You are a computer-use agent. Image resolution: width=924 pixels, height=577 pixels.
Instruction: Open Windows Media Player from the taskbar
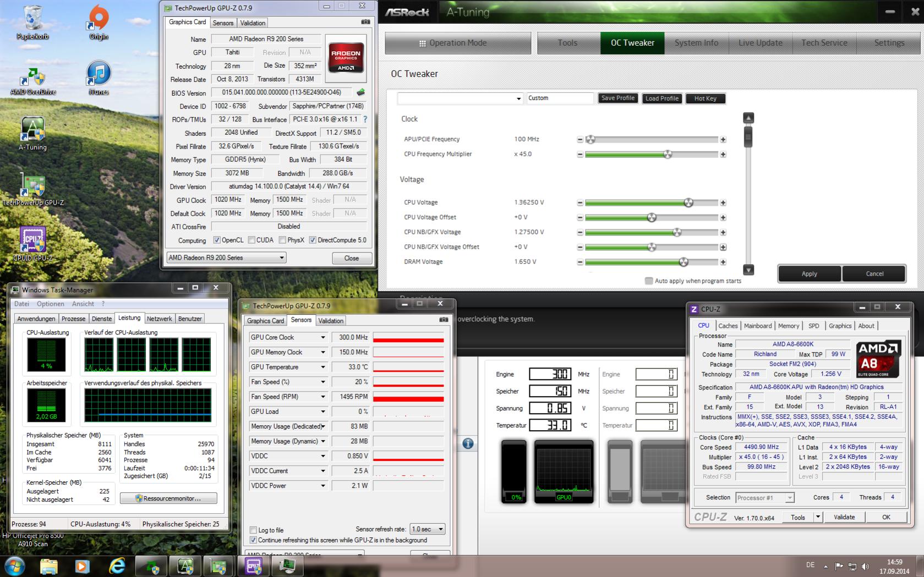click(83, 566)
